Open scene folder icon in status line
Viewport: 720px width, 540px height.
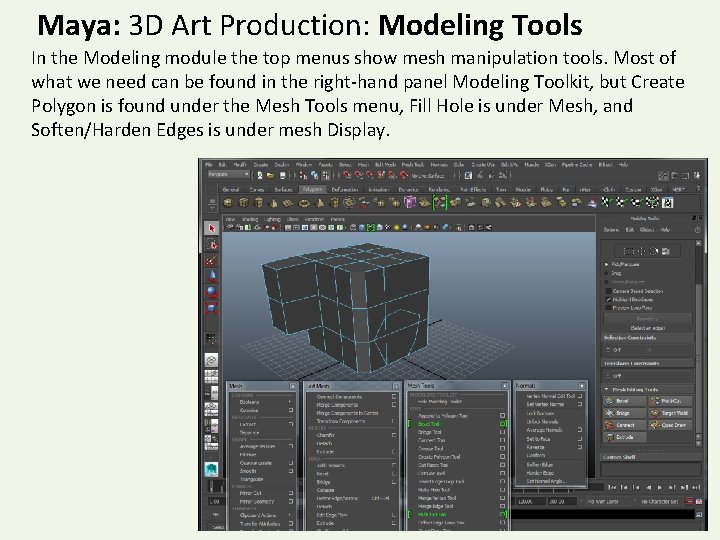(x=270, y=175)
